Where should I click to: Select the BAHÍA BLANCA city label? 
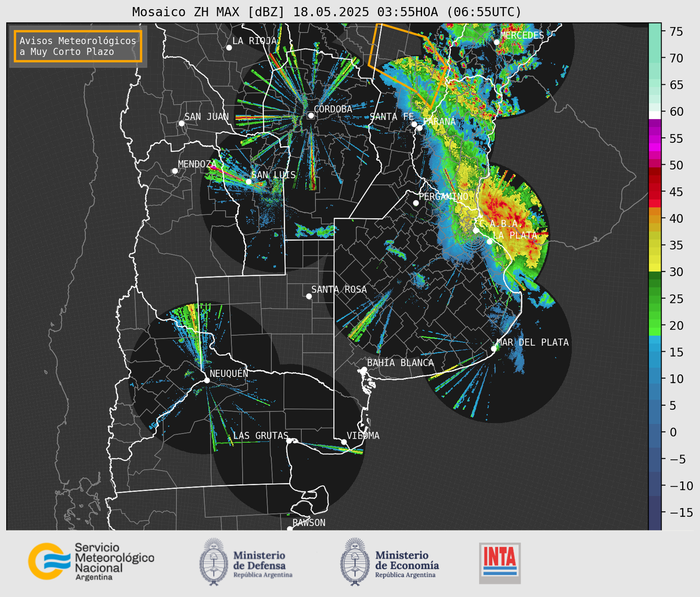pyautogui.click(x=400, y=363)
